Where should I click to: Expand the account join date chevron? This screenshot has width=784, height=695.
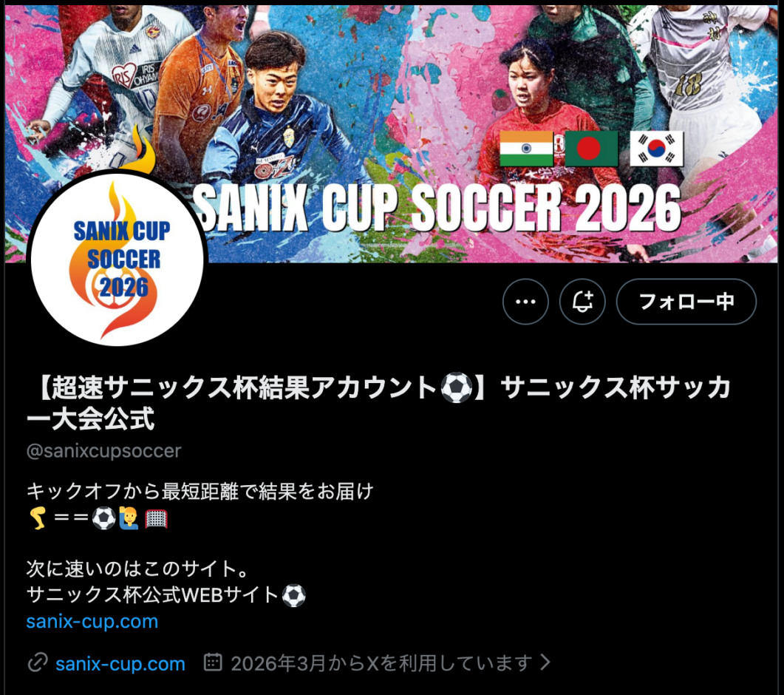546,662
